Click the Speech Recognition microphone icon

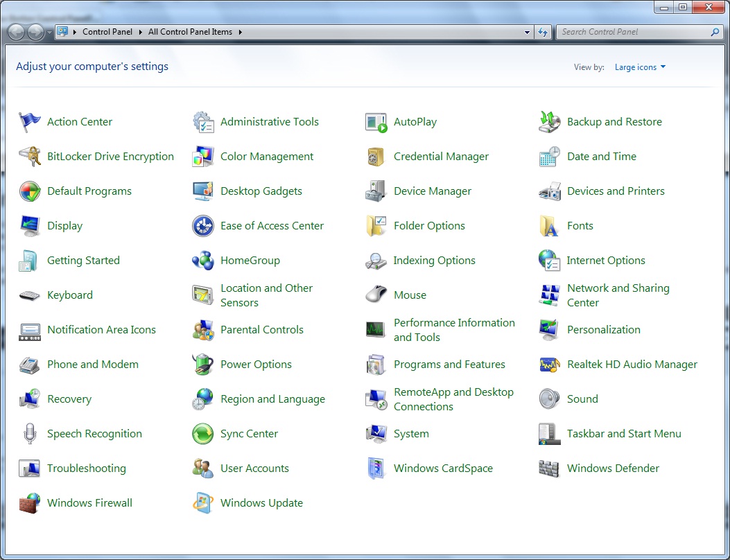coord(30,434)
